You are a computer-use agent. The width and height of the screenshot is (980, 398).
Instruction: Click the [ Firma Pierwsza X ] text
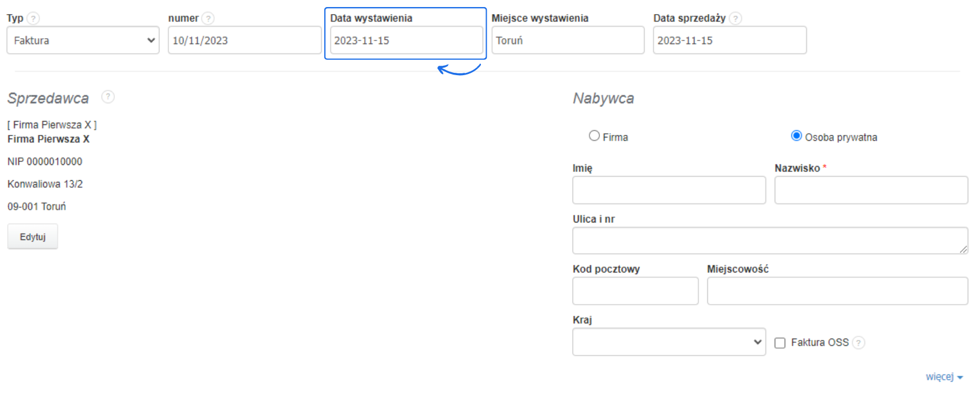coord(52,125)
